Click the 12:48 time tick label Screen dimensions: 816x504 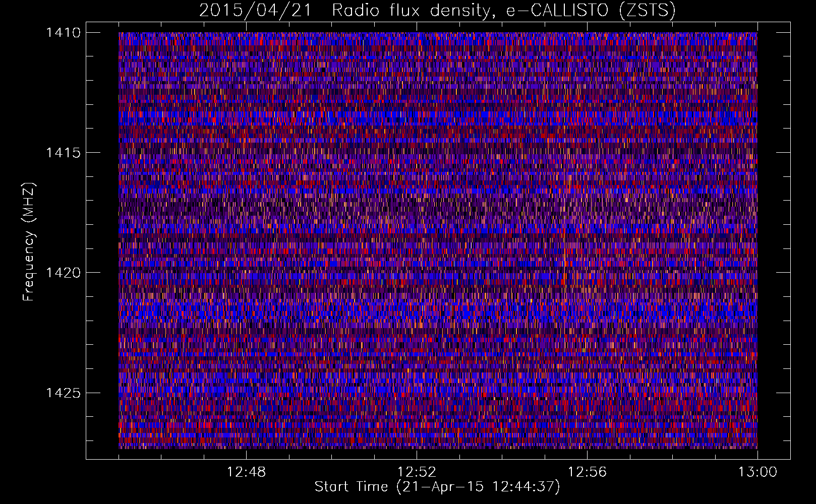pyautogui.click(x=246, y=472)
